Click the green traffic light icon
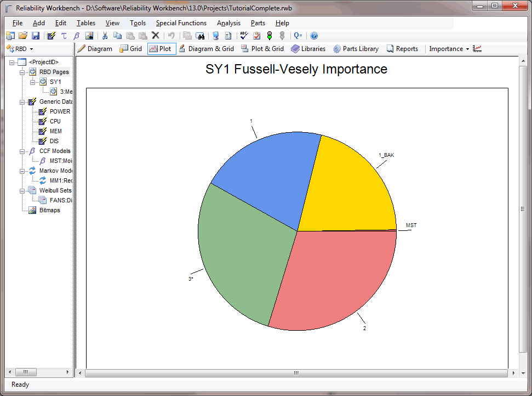532x396 pixels. coord(269,36)
